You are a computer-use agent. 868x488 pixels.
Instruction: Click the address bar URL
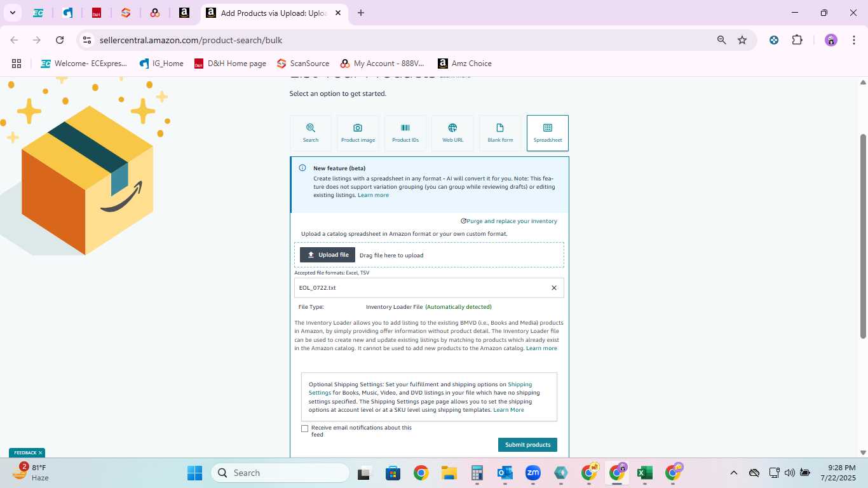pyautogui.click(x=191, y=40)
